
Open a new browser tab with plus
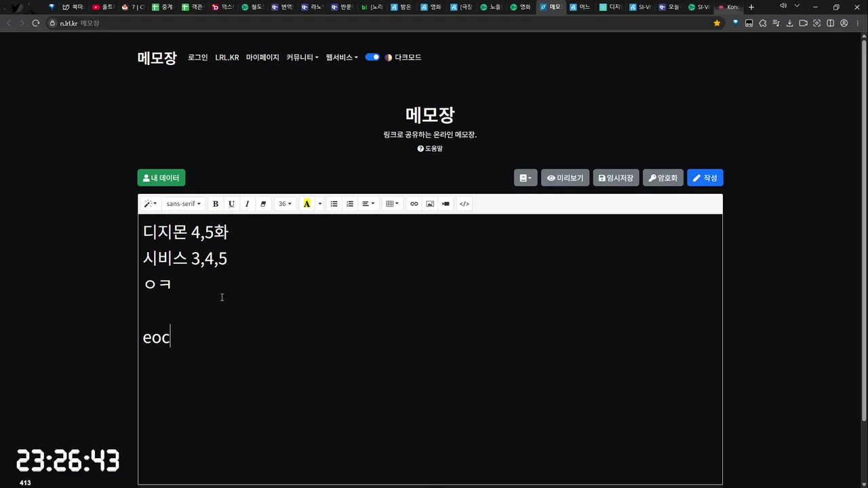(x=751, y=7)
